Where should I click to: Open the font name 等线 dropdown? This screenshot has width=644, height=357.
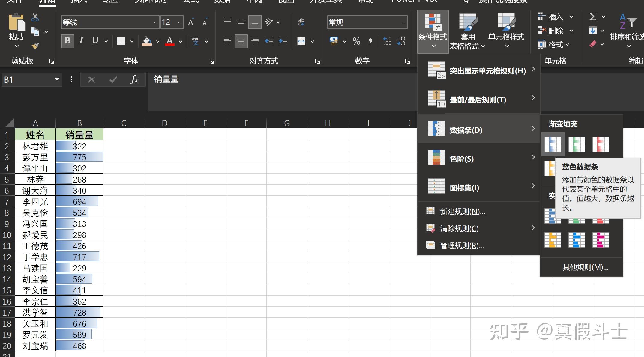point(155,22)
